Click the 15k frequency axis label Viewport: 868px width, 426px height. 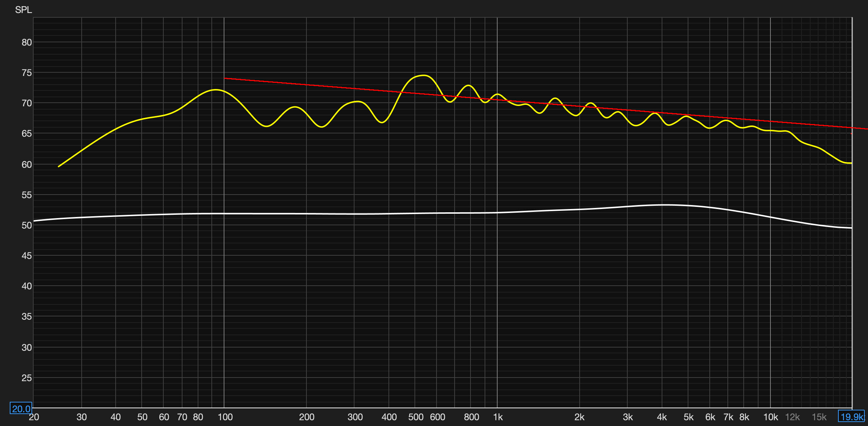819,417
